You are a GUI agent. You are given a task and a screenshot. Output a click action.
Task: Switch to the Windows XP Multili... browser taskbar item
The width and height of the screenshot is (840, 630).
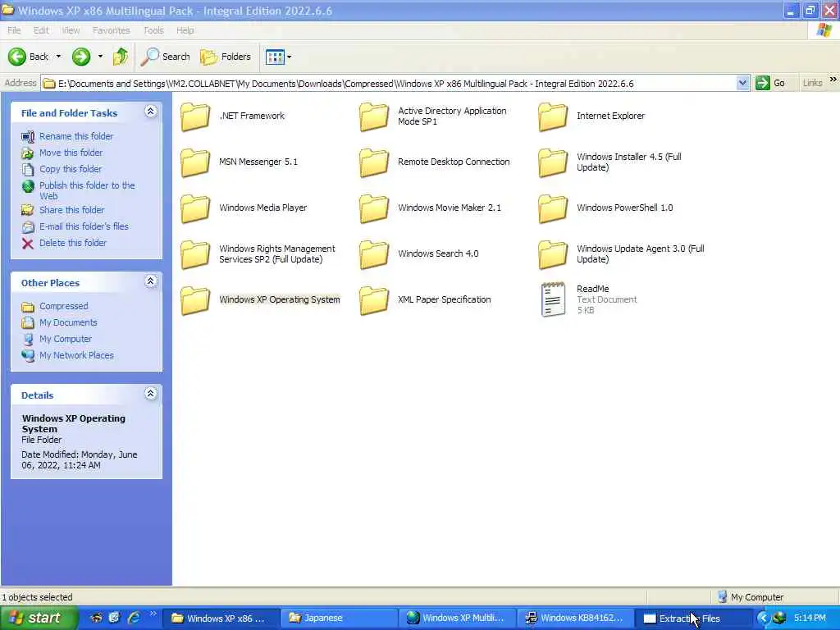click(x=456, y=619)
